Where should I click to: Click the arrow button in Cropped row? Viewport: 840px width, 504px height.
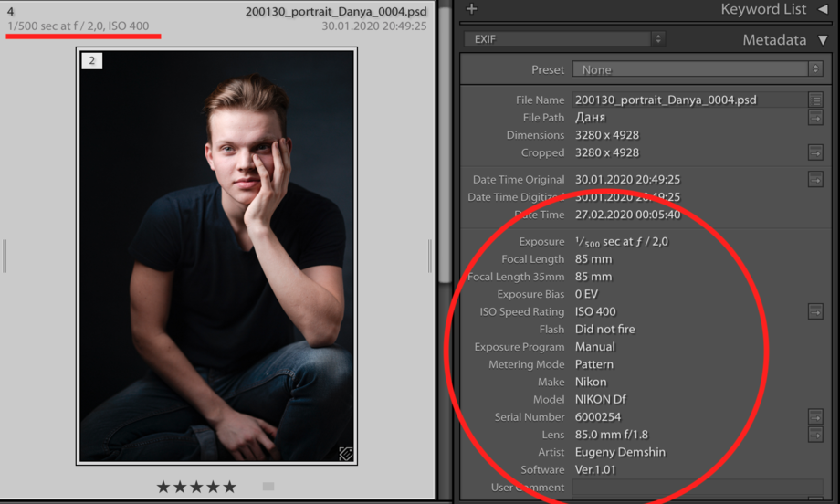click(x=815, y=152)
